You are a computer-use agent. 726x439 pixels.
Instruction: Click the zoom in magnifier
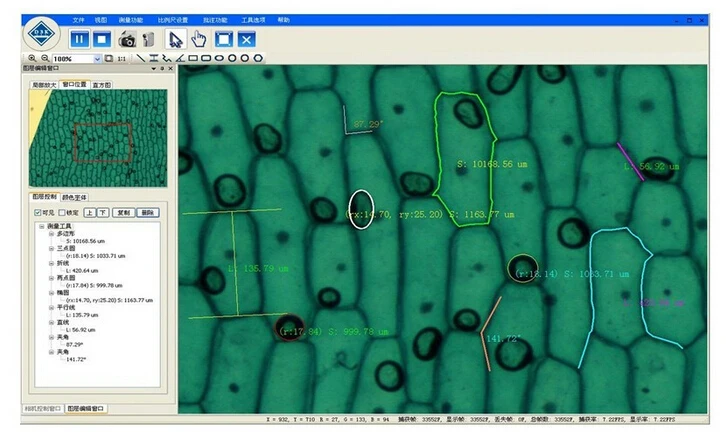click(32, 58)
